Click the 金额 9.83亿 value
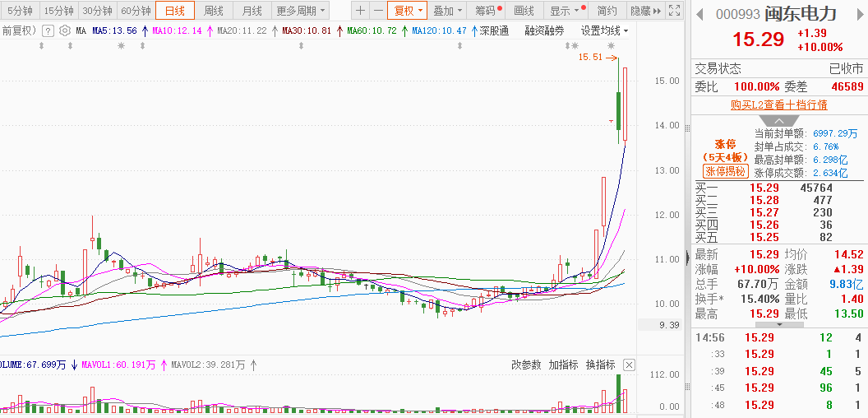868x418 pixels. (847, 285)
